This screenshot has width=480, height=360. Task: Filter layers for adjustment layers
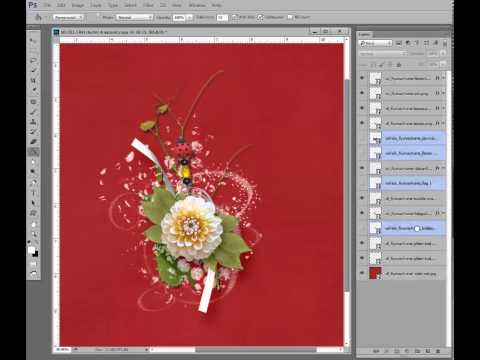point(408,43)
